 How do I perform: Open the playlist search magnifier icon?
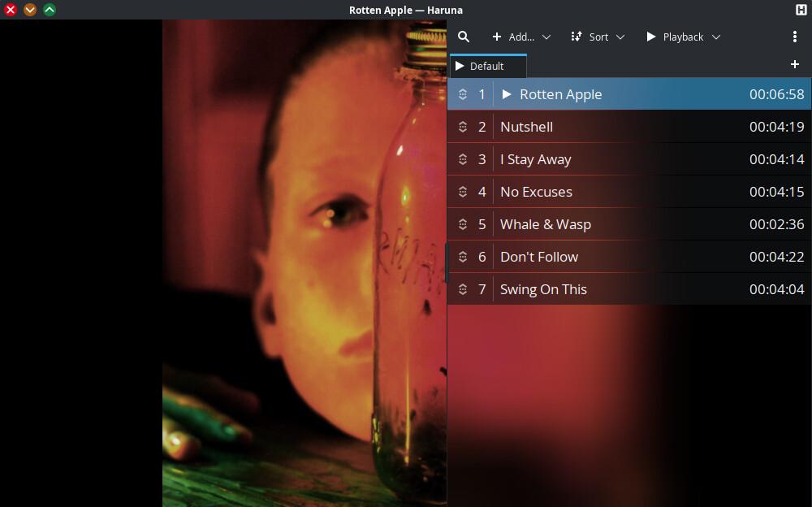[464, 37]
